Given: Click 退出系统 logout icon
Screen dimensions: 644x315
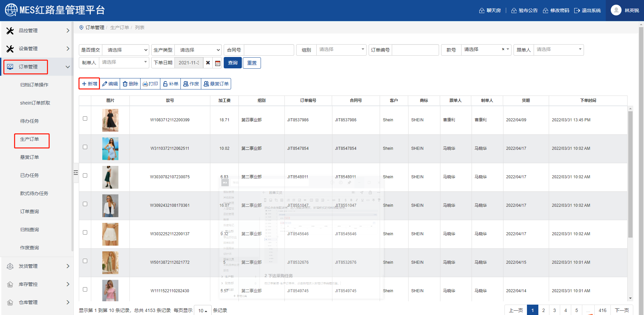Looking at the screenshot, I should click(x=587, y=10).
